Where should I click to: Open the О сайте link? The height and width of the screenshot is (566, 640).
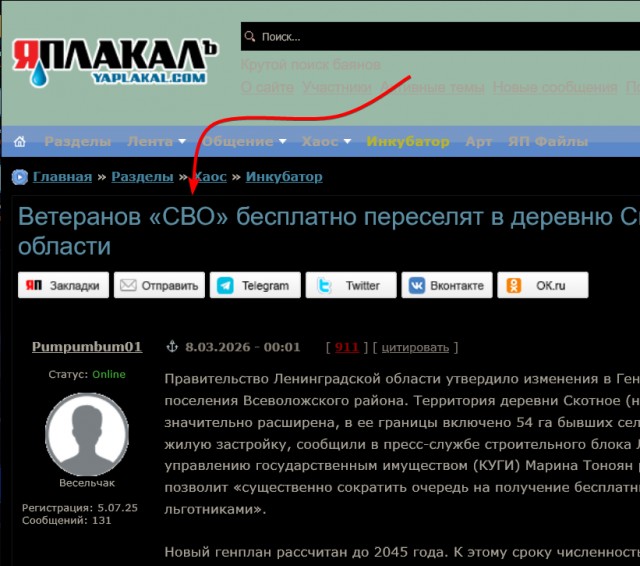click(267, 87)
